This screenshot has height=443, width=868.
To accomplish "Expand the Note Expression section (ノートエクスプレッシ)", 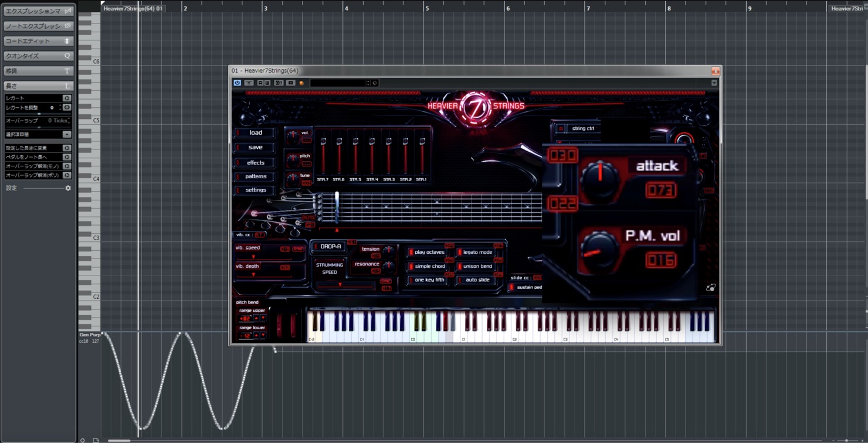I will (39, 26).
